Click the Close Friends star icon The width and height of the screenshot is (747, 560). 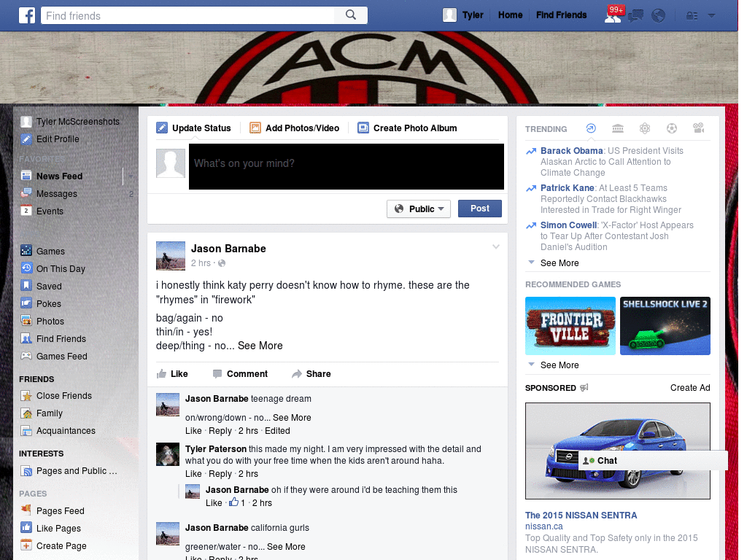[x=26, y=395]
